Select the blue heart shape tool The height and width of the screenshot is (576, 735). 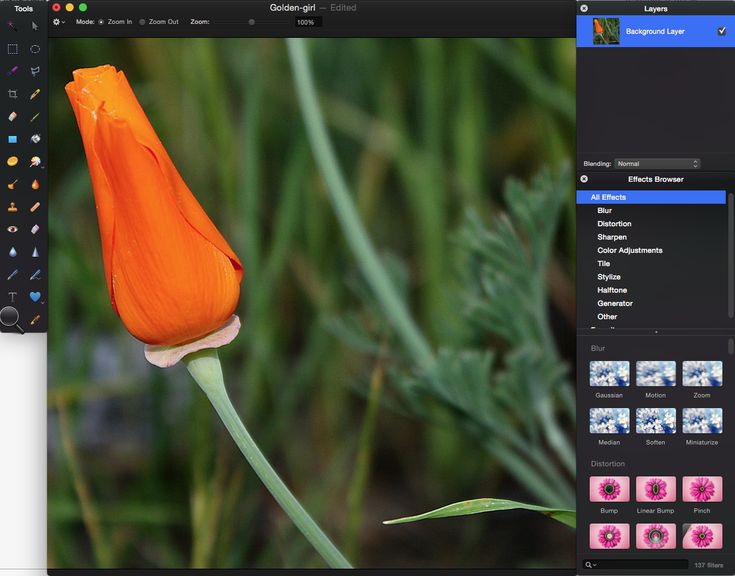click(x=35, y=297)
